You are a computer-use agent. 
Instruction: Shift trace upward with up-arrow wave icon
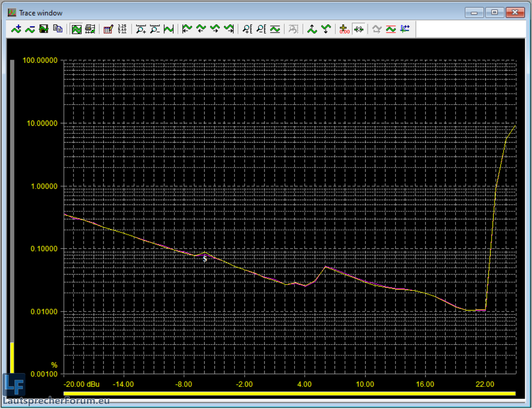pos(312,29)
